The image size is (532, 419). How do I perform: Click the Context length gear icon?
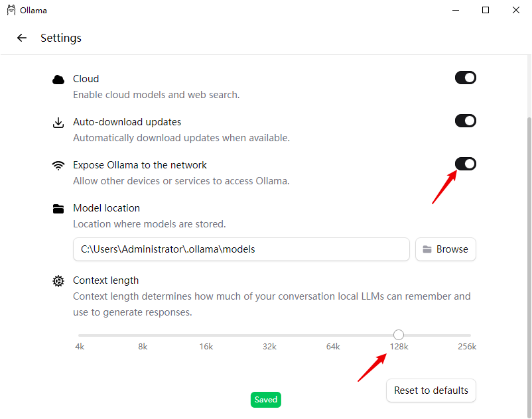(x=58, y=281)
